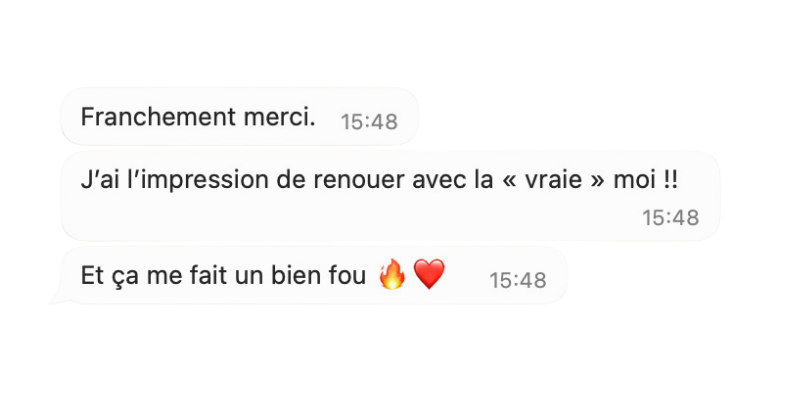Screen dimensions: 800x400
Task: Click the 15:48 timestamp right of heart emoji
Action: point(518,280)
